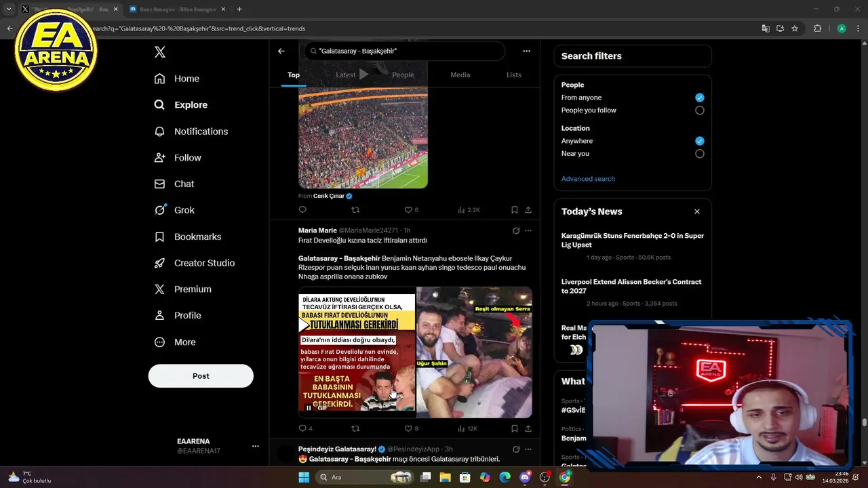
Task: Open Peşindeyiz Galatasaray! profile name
Action: click(x=337, y=449)
